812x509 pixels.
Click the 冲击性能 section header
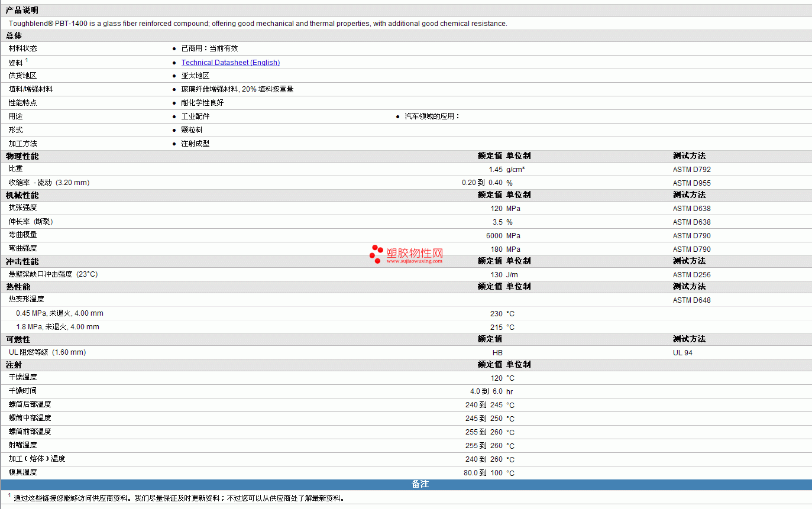(22, 261)
